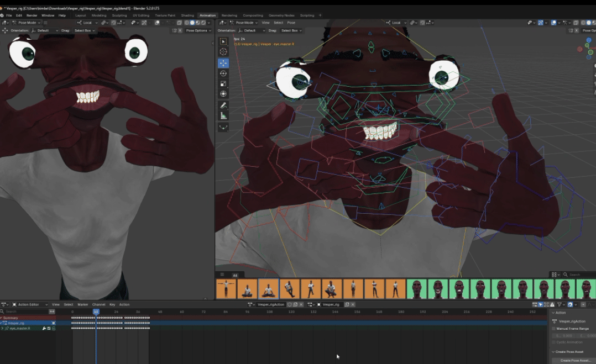596x364 pixels.
Task: Enable Manual Frame Range checkbox
Action: (x=554, y=329)
